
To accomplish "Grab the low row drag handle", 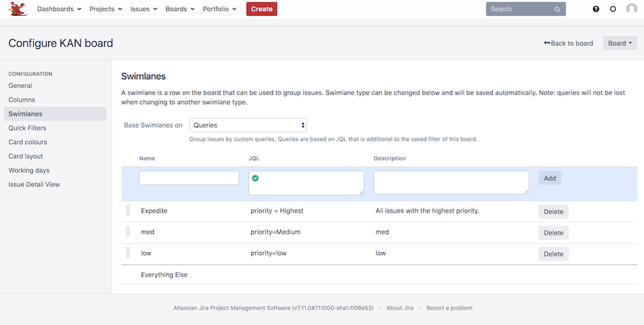I will pyautogui.click(x=128, y=253).
